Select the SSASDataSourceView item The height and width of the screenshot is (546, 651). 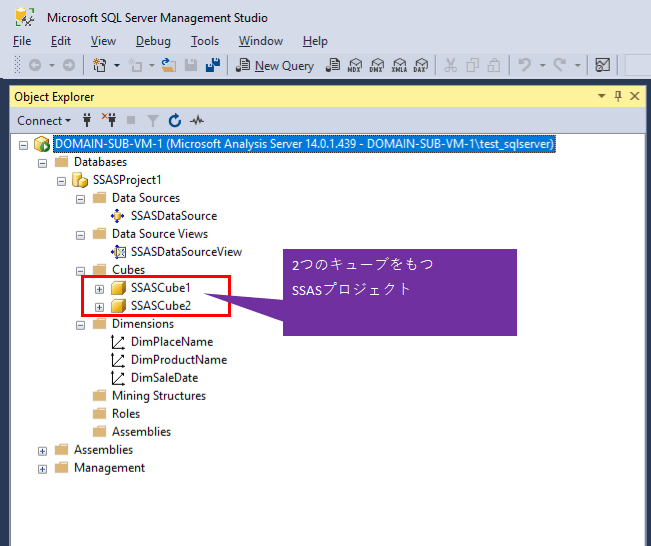(185, 252)
